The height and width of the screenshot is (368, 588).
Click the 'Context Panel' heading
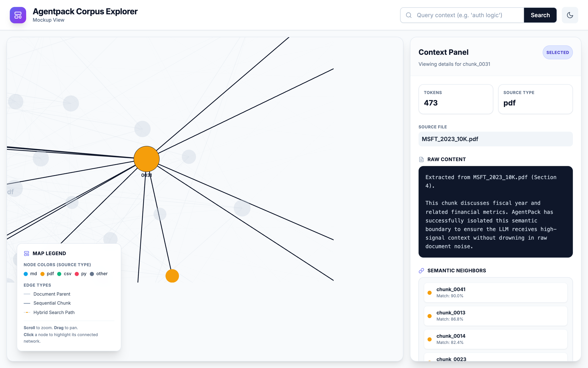(443, 52)
